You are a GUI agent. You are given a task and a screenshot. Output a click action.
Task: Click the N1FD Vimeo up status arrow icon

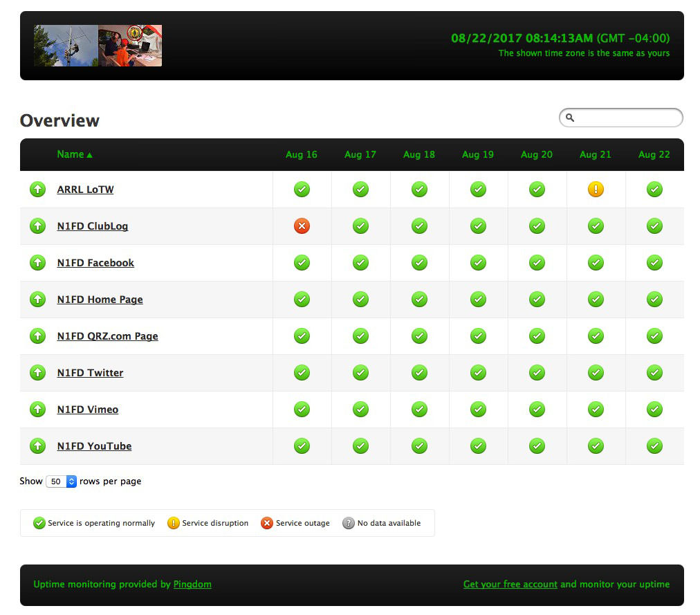(37, 409)
